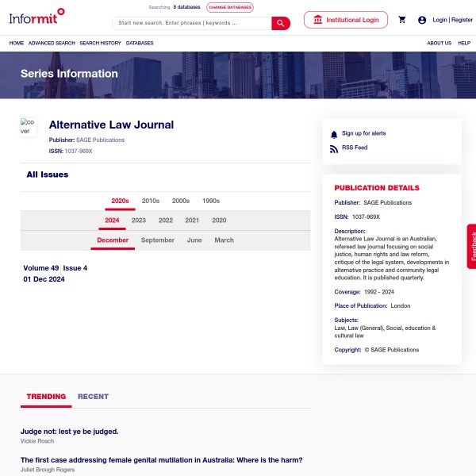This screenshot has width=476, height=476.
Task: Click the red search magnifier button
Action: pos(281,23)
